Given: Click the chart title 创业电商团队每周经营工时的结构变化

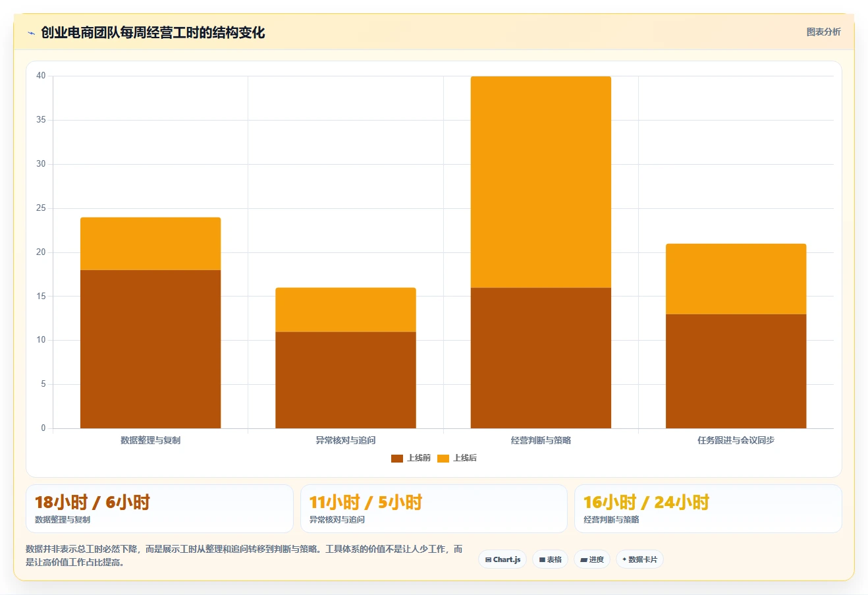Looking at the screenshot, I should coord(153,32).
